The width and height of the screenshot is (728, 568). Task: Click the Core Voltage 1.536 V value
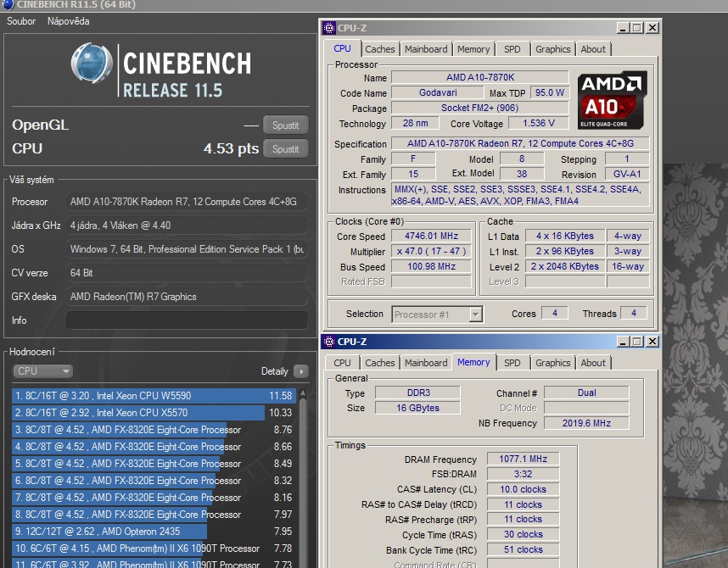(539, 123)
